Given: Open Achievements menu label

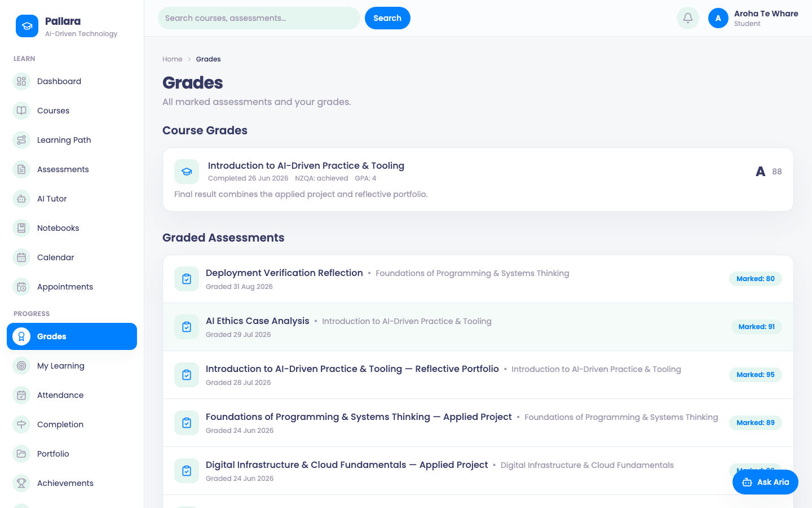Looking at the screenshot, I should point(65,483).
